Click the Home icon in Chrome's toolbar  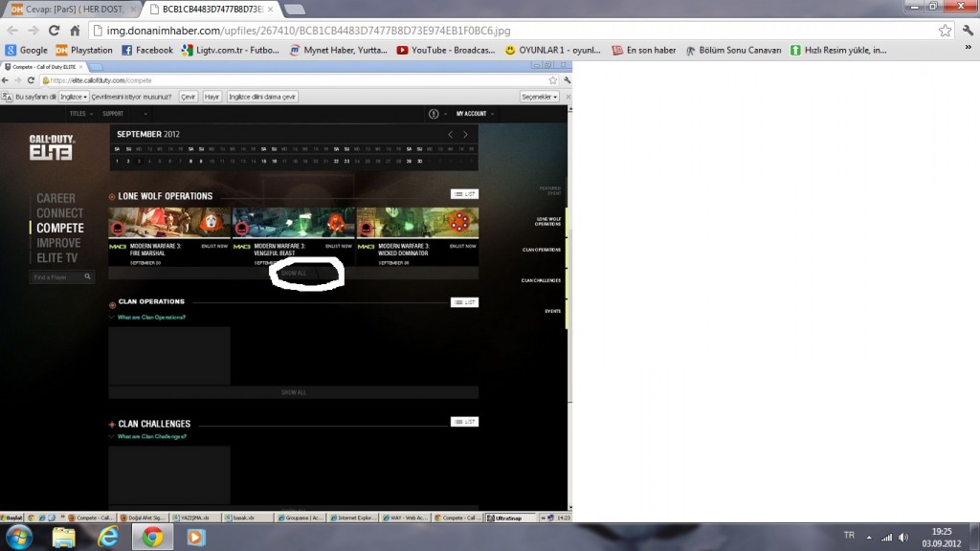click(x=75, y=31)
